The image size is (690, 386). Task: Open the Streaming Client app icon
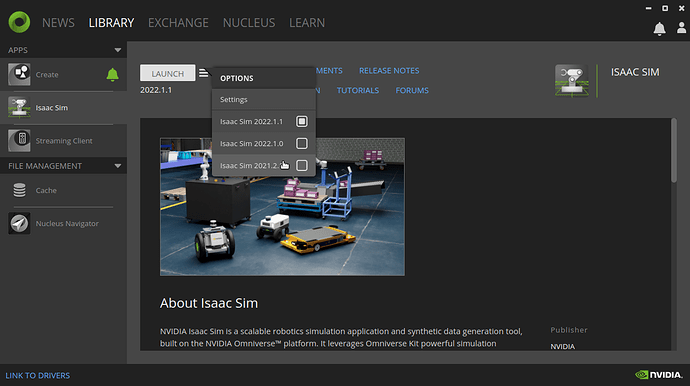(x=19, y=141)
